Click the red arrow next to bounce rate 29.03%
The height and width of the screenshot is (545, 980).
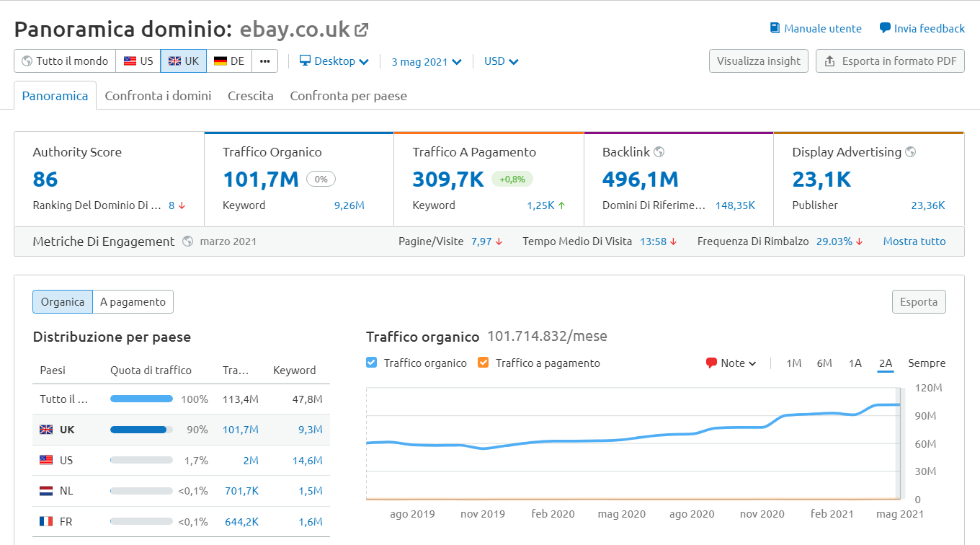click(859, 242)
